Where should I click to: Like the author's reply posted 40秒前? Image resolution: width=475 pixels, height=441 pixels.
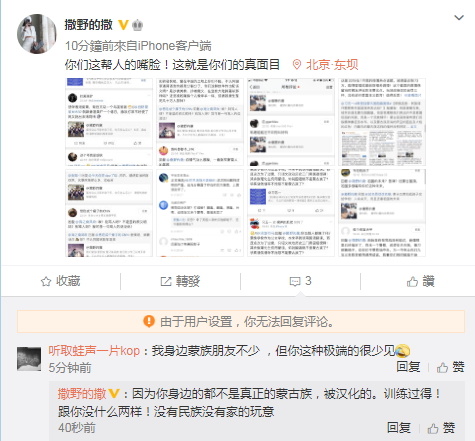click(441, 428)
